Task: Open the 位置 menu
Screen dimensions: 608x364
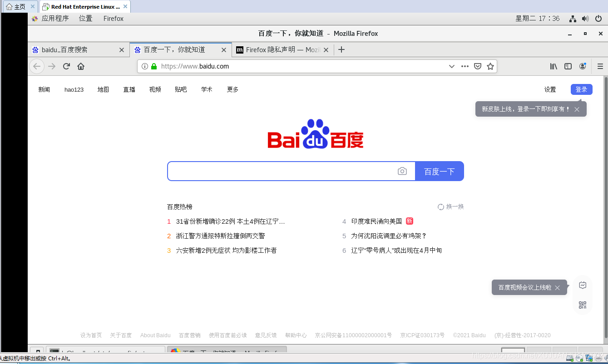Action: pos(85,19)
